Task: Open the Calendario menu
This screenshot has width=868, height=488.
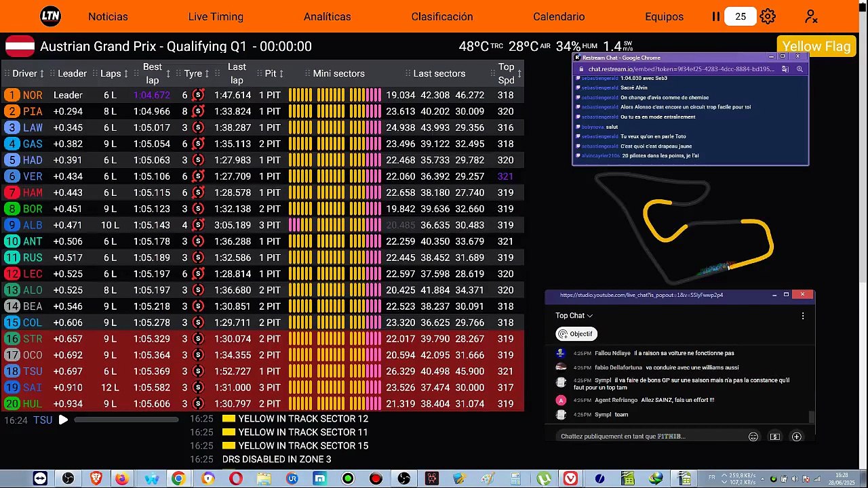Action: point(559,16)
